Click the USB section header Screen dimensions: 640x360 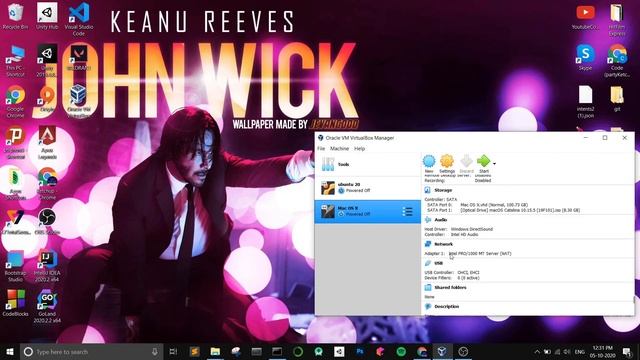point(439,263)
